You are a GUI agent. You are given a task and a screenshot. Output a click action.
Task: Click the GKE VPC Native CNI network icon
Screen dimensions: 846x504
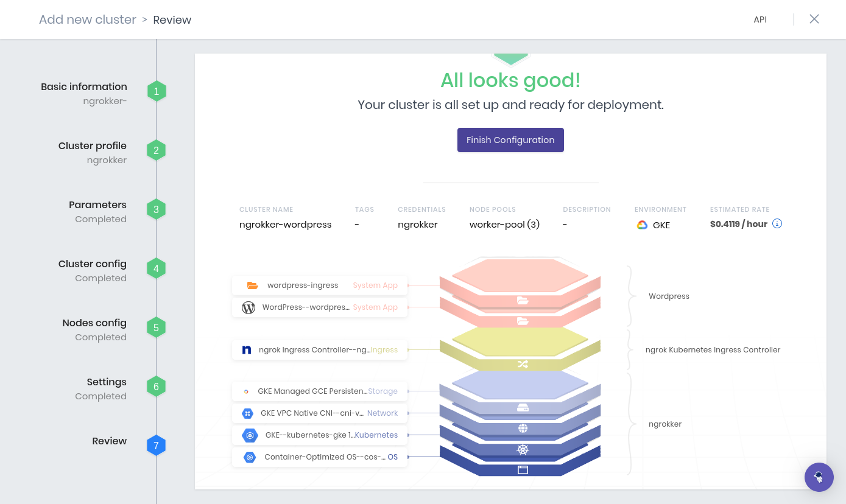(247, 413)
